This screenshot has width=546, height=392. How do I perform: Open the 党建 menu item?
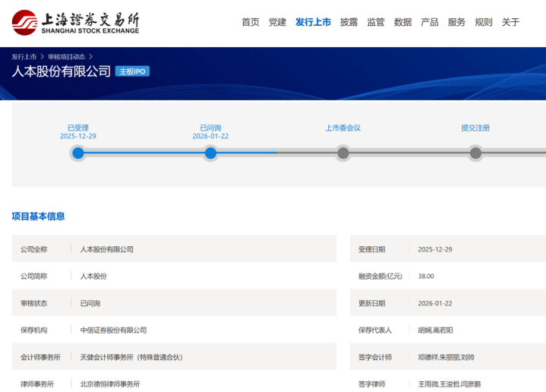point(277,22)
